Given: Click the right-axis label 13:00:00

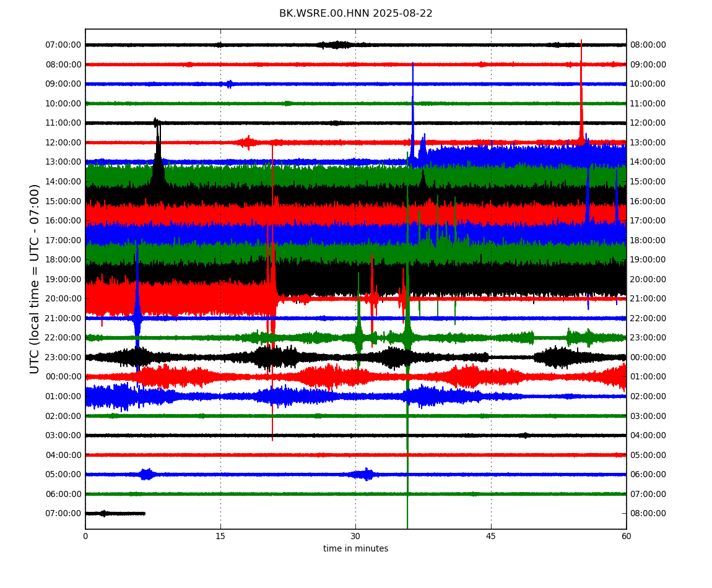Looking at the screenshot, I should [648, 142].
